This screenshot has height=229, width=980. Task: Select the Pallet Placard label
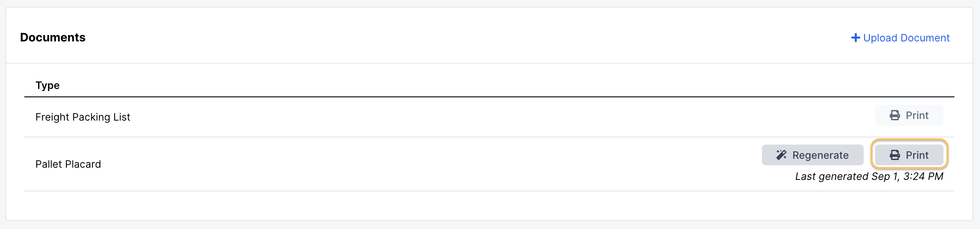(x=68, y=164)
